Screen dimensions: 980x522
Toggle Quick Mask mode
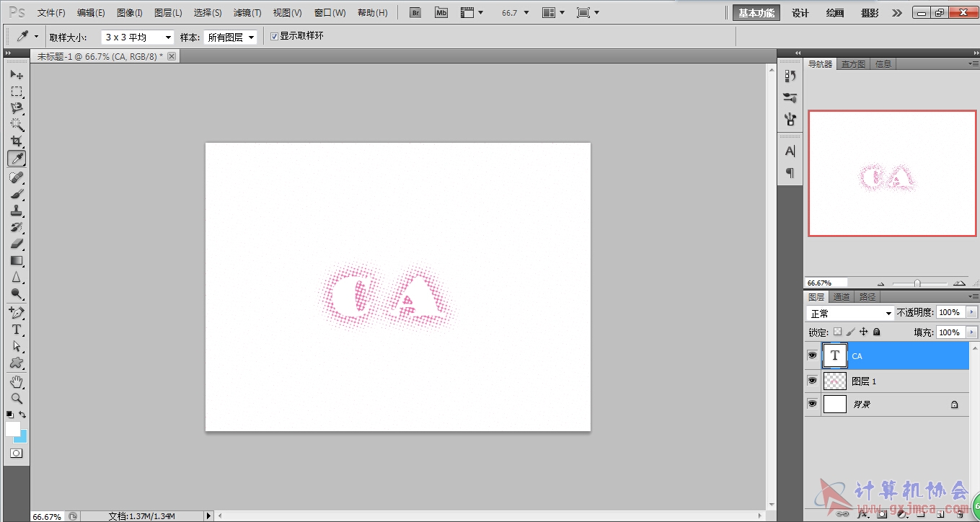pos(16,454)
